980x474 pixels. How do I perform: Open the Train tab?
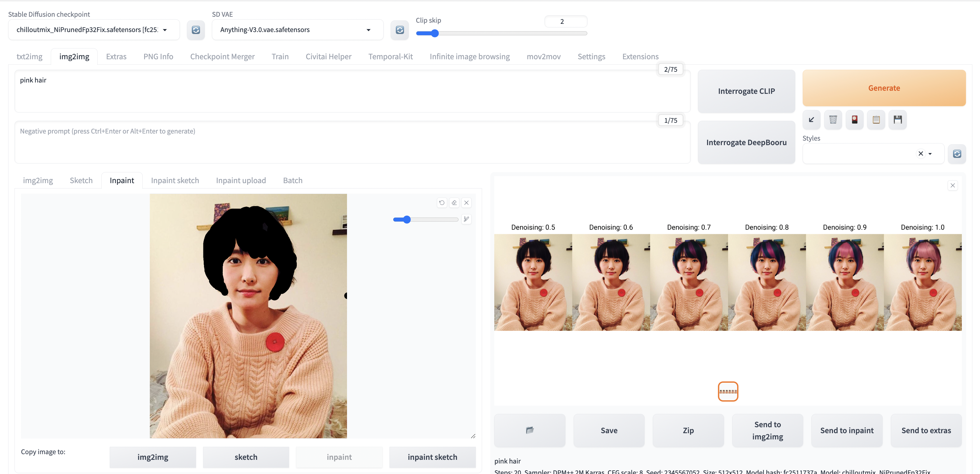[280, 56]
